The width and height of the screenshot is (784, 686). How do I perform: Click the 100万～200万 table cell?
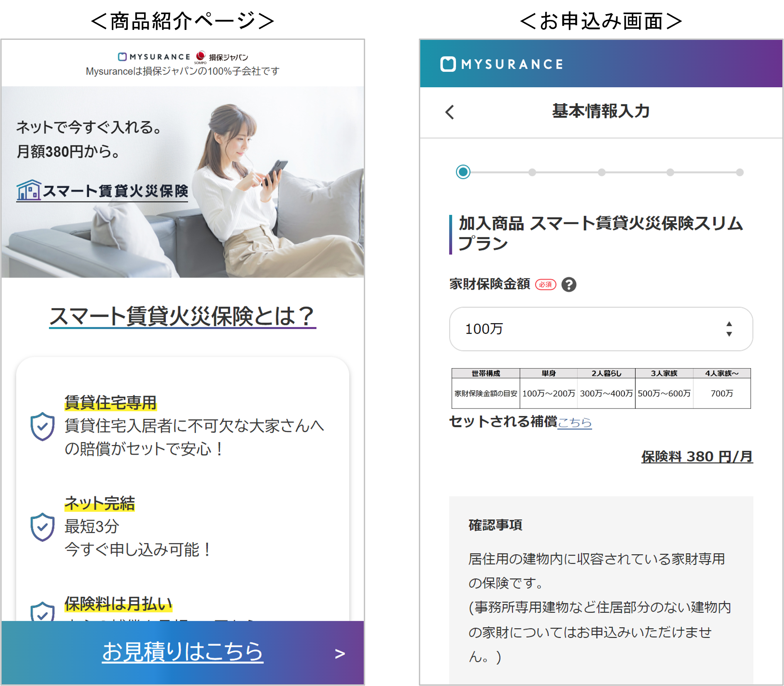(x=549, y=393)
